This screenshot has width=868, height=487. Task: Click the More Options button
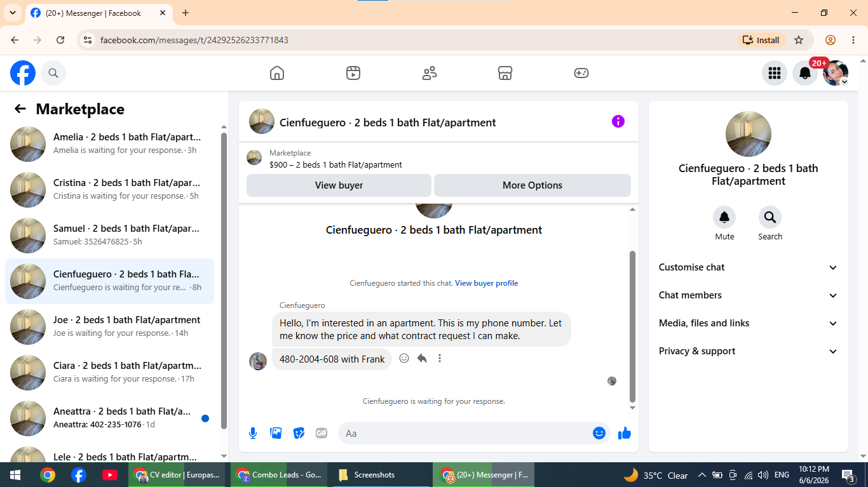(x=532, y=185)
